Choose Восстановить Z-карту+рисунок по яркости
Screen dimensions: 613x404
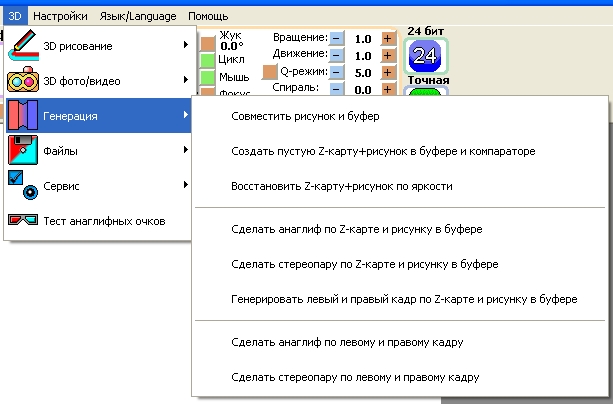[400, 186]
